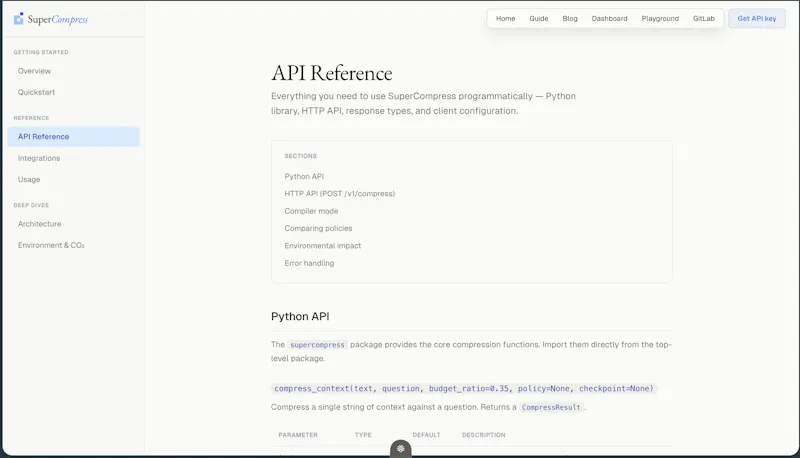Open the Guide nav item
The height and width of the screenshot is (458, 800).
539,18
